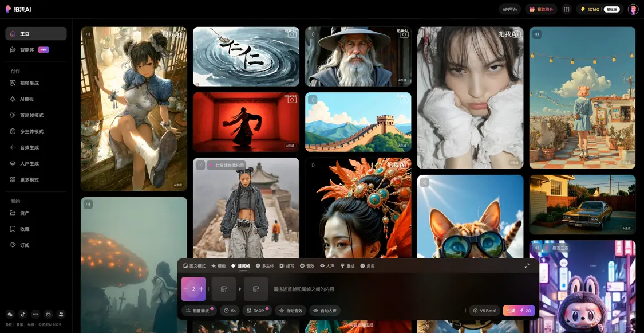Click the 领取积分 claim points button
644x333 pixels.
point(541,9)
